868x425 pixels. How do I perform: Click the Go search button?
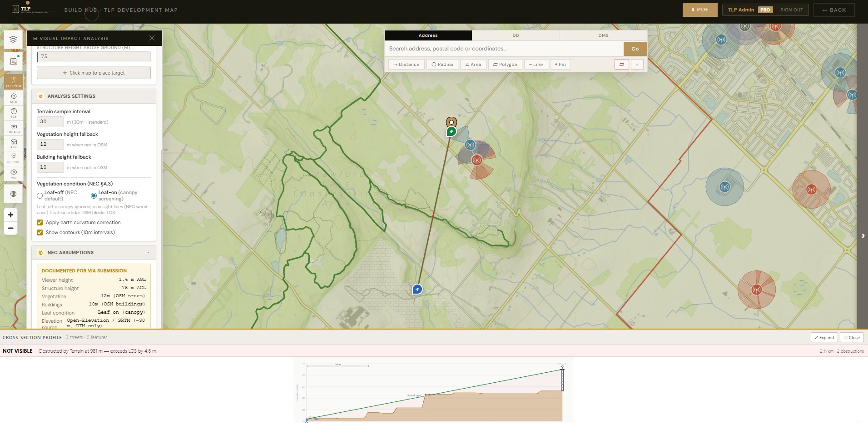pyautogui.click(x=635, y=49)
